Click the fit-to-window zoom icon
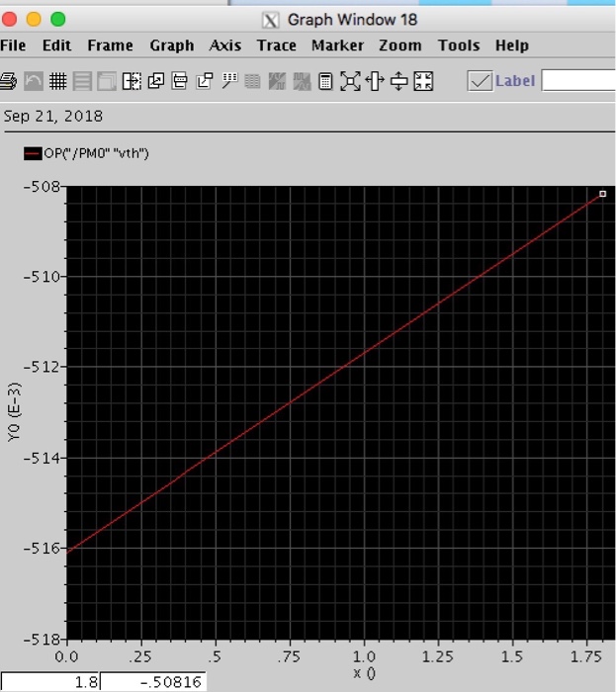The height and width of the screenshot is (692, 616). click(423, 81)
